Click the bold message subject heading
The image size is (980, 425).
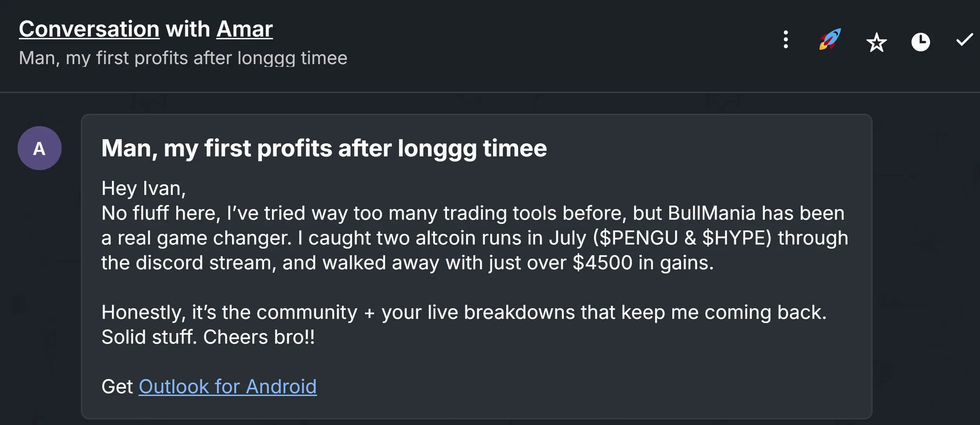coord(324,148)
